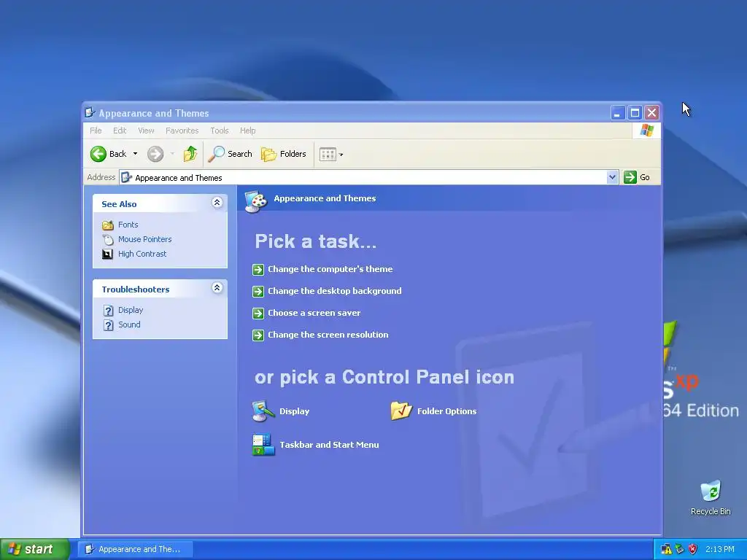Click arrow beside Choose a screen saver
The height and width of the screenshot is (560, 747).
pos(258,314)
